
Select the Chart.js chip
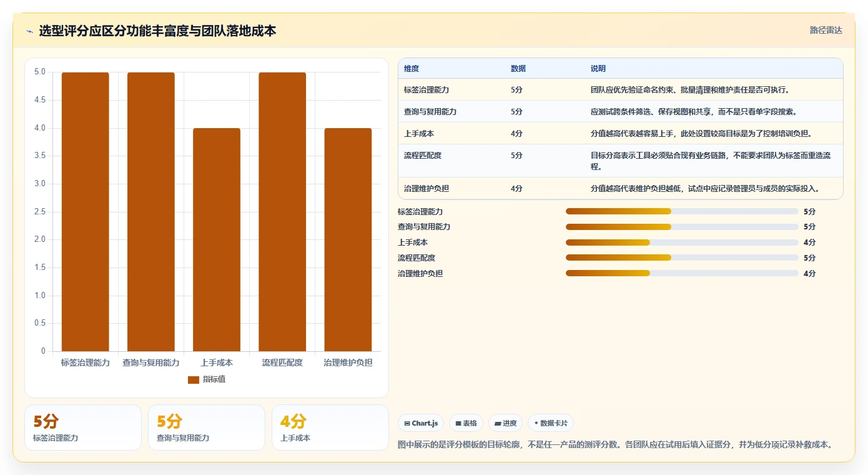tap(421, 423)
